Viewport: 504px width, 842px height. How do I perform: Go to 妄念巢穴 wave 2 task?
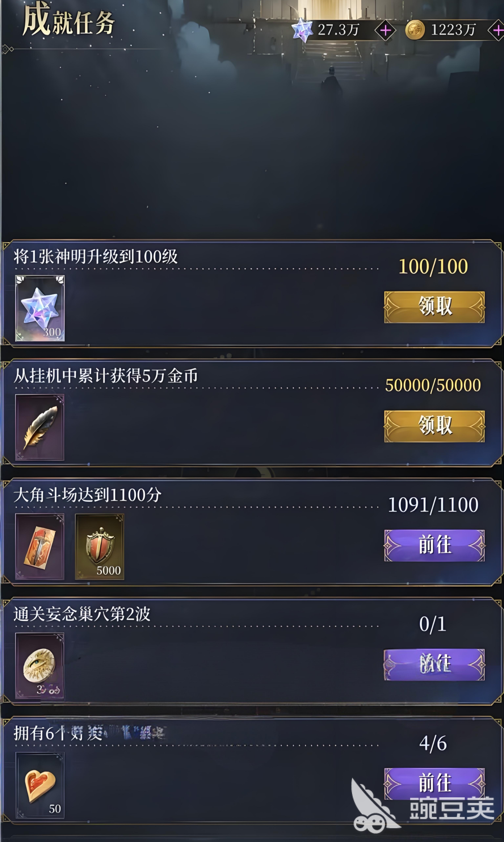pos(434,665)
